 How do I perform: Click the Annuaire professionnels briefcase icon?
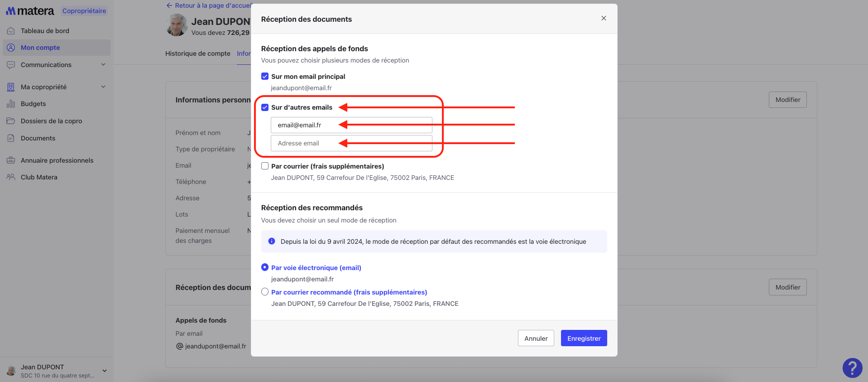11,160
